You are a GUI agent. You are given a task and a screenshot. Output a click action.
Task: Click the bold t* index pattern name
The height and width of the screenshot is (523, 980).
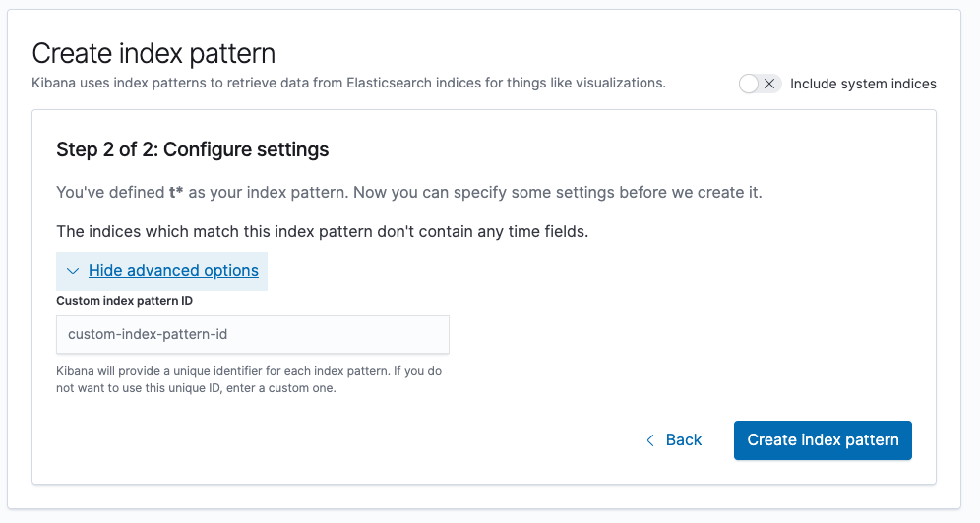pos(176,192)
